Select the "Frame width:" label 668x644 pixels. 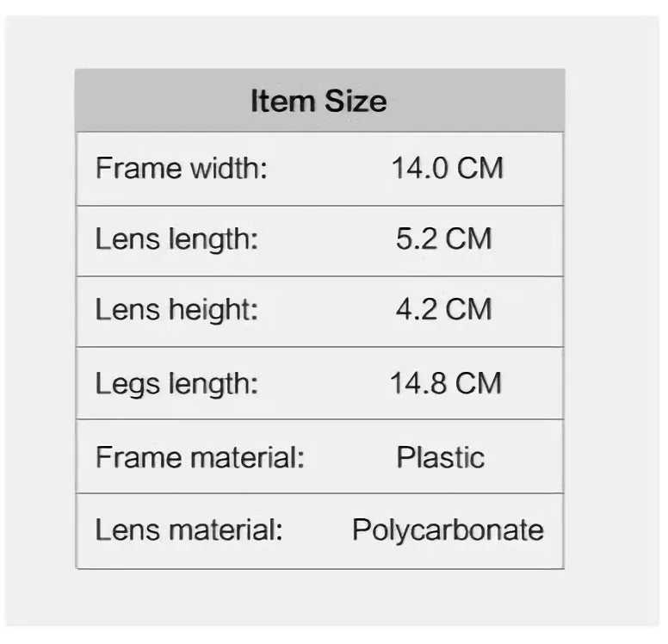[182, 167]
